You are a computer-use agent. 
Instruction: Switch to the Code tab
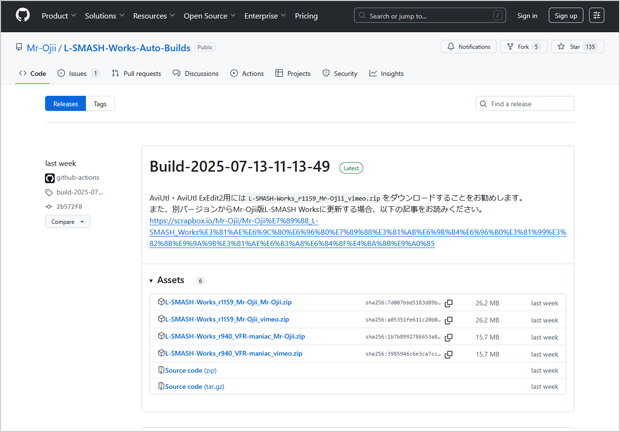[x=32, y=74]
